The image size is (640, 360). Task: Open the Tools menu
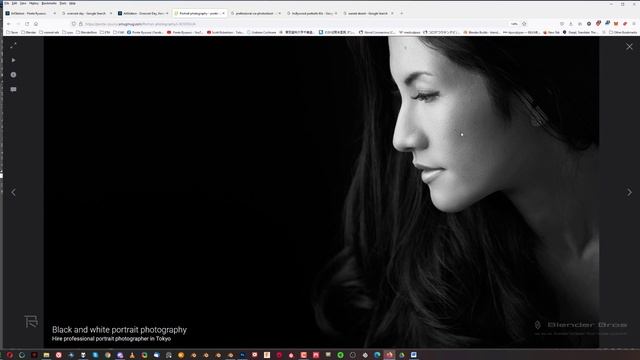(x=63, y=3)
